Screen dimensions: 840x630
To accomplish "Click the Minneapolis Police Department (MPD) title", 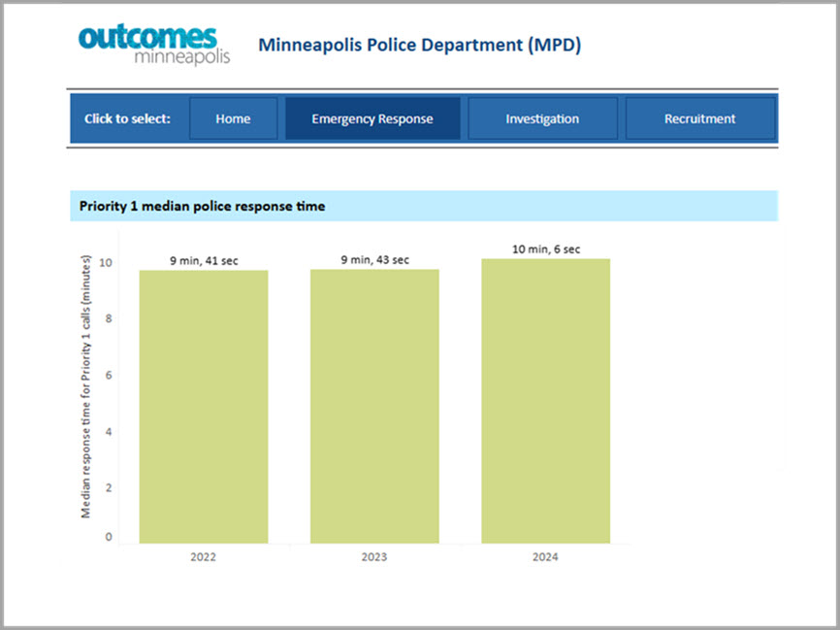I will pyautogui.click(x=419, y=45).
